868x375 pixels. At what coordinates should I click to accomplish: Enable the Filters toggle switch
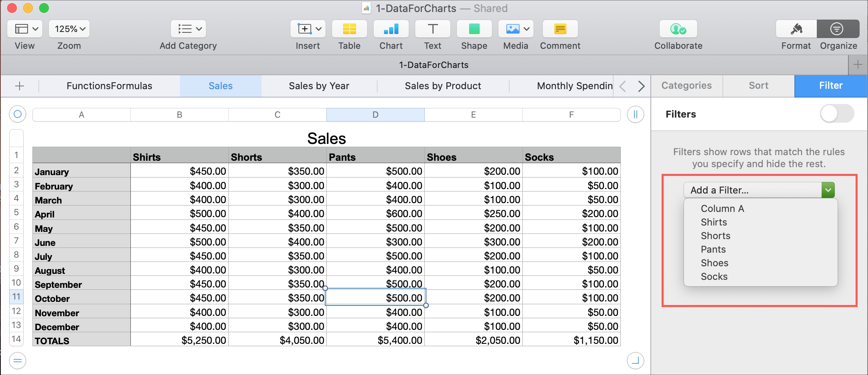click(x=837, y=114)
